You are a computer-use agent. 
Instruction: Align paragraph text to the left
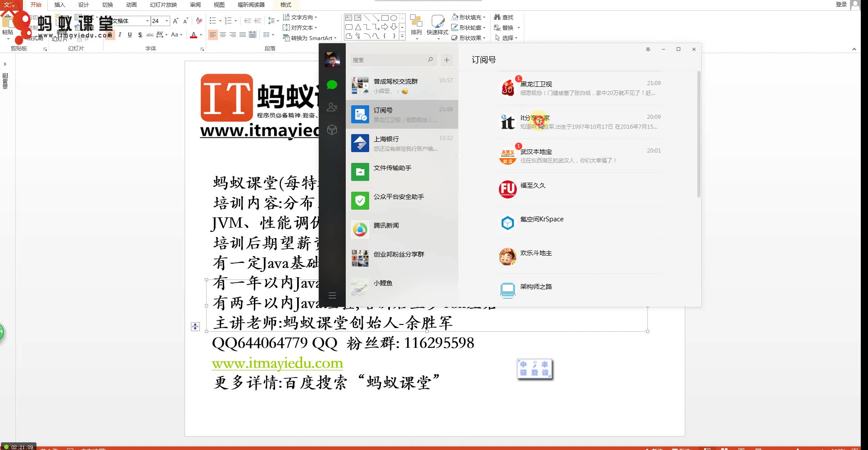coord(213,35)
